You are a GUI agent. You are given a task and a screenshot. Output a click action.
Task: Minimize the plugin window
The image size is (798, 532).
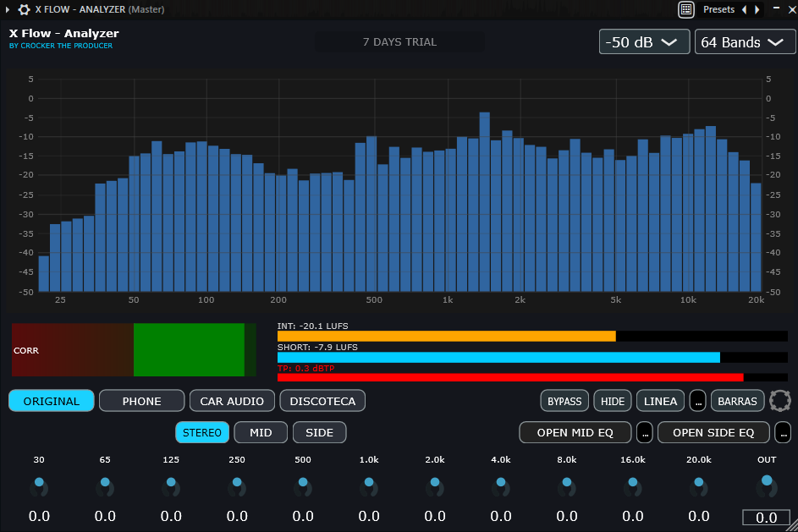(x=776, y=8)
